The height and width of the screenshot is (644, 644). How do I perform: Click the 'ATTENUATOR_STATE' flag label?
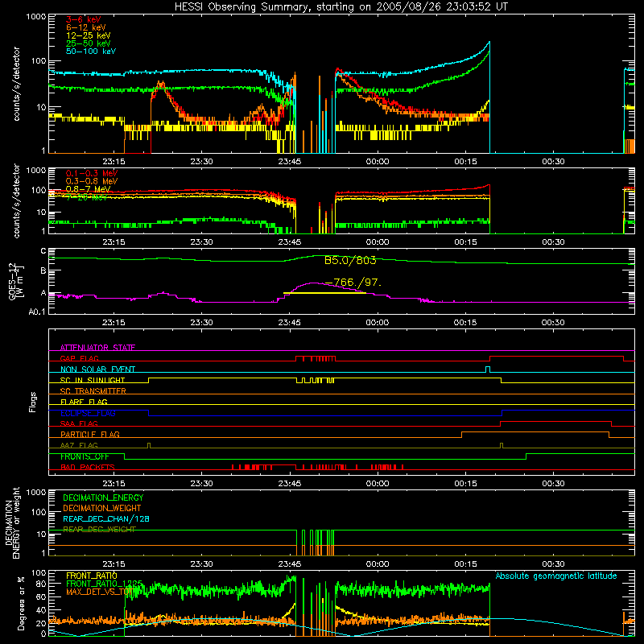click(x=97, y=348)
